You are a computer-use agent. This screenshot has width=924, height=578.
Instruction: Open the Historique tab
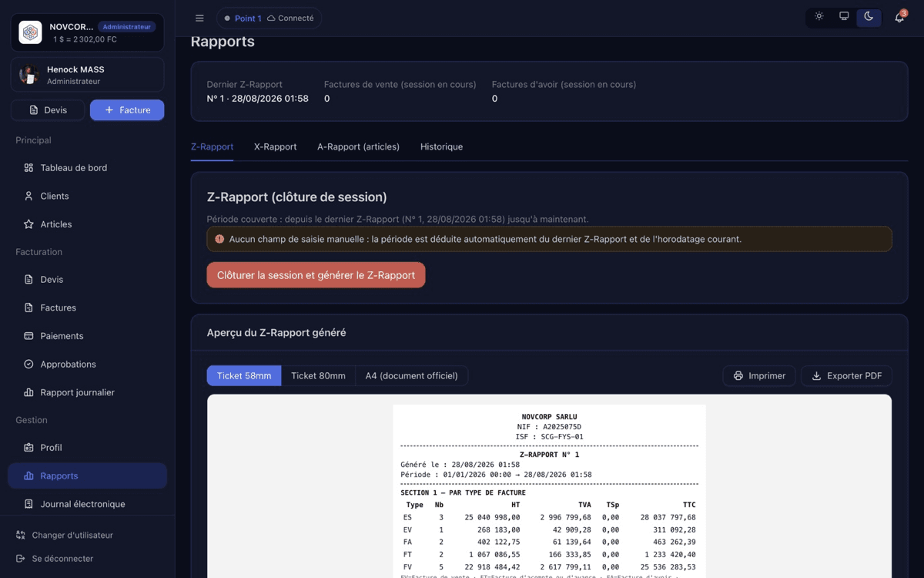point(441,146)
